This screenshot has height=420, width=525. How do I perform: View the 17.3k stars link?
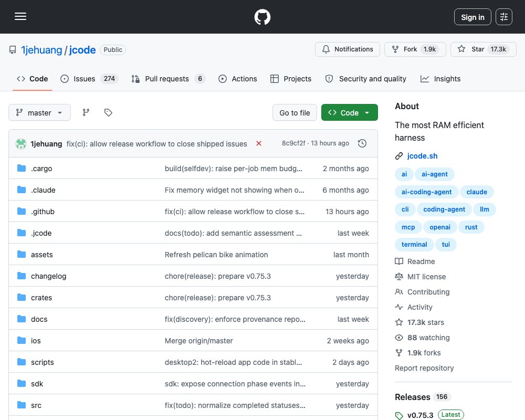[419, 322]
